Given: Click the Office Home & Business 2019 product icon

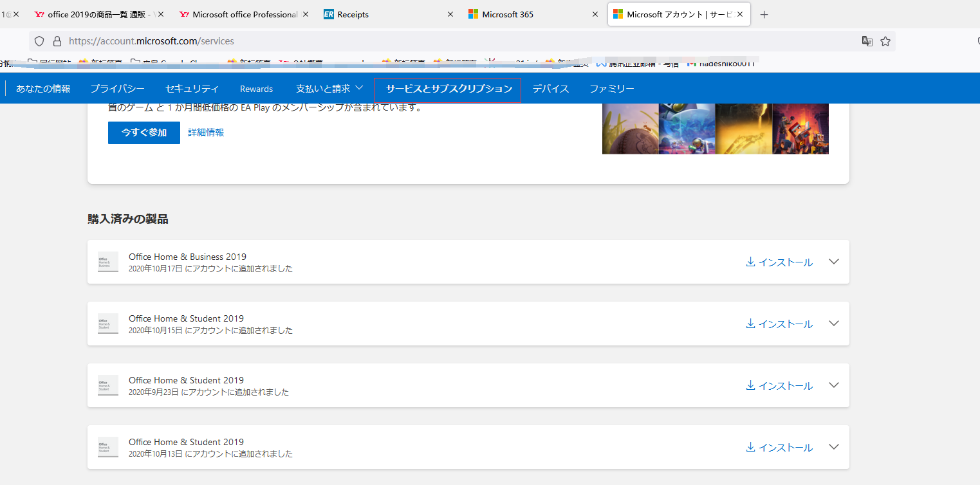Looking at the screenshot, I should [108, 262].
